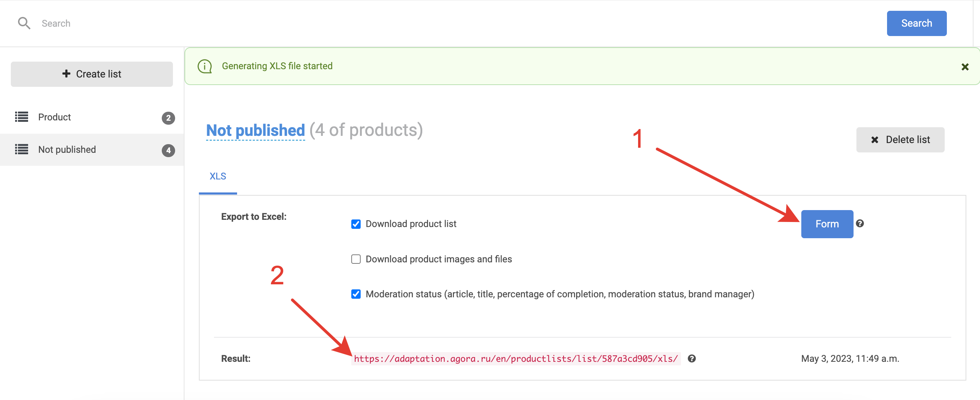
Task: Click the Generating XLS file started message
Action: (x=277, y=66)
